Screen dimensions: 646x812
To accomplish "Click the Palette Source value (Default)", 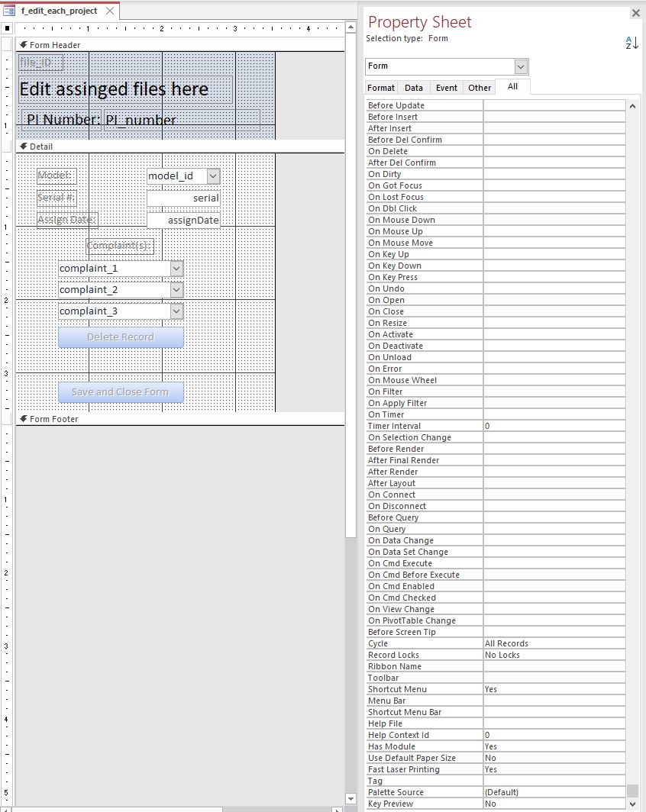I will click(x=554, y=792).
